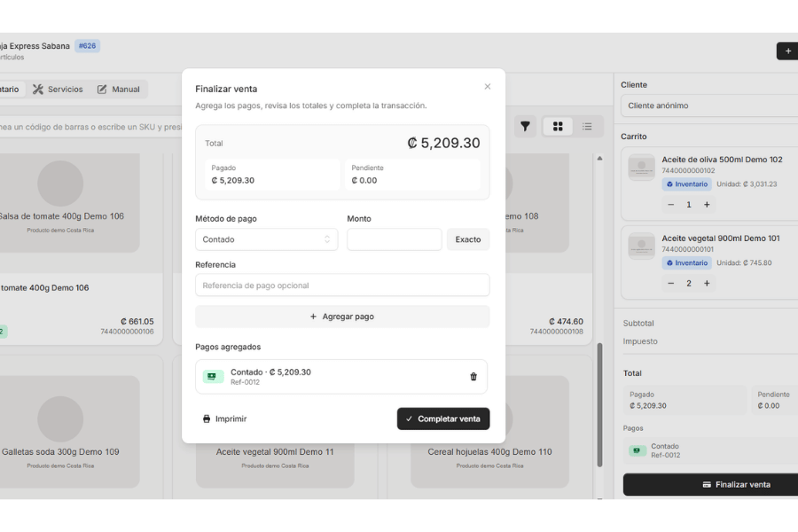Click the Subtotal label in cart
Image resolution: width=798 pixels, height=532 pixels.
coord(638,324)
